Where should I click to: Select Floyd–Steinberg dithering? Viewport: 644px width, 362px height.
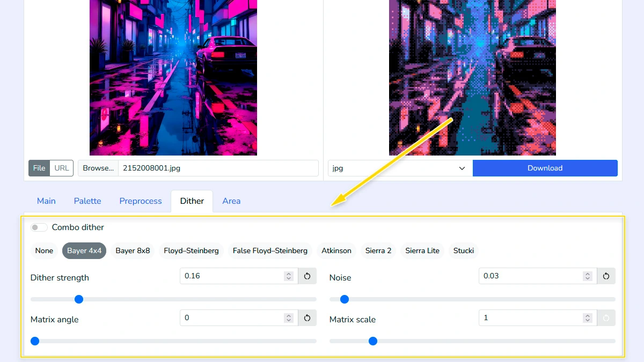click(191, 250)
